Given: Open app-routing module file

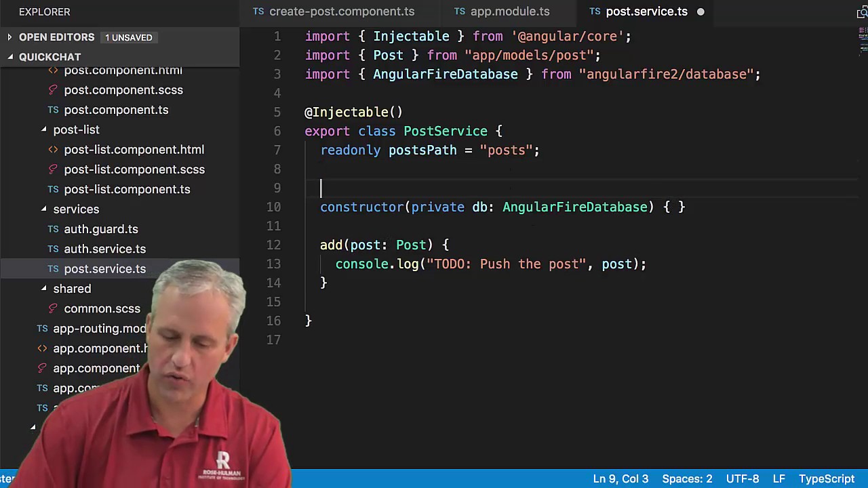Looking at the screenshot, I should pos(100,329).
